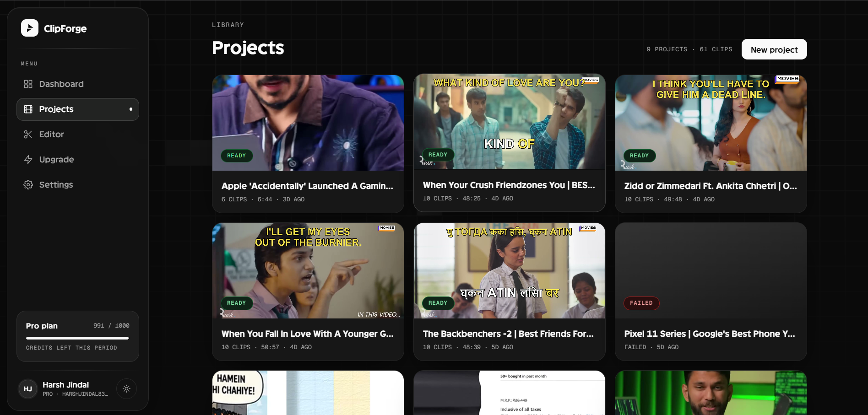Click the 'PRO · HARSHJINDAL83...' account text

[76, 394]
